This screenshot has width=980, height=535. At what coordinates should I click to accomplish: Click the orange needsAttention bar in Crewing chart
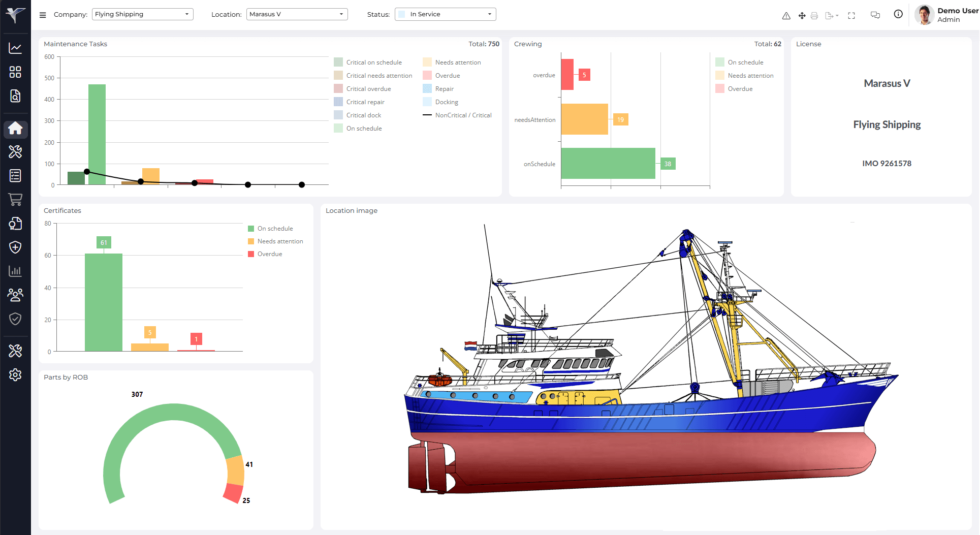[585, 119]
